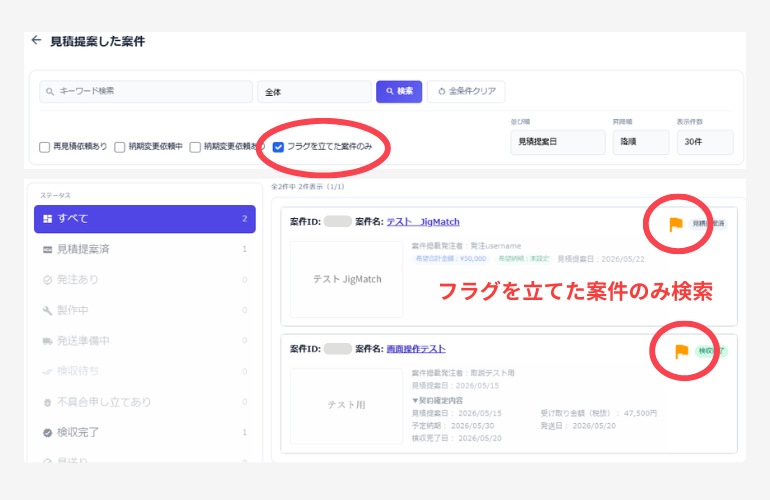Viewport: 770px width, 500px height.
Task: Open the 30件 display count dropdown
Action: (x=705, y=142)
